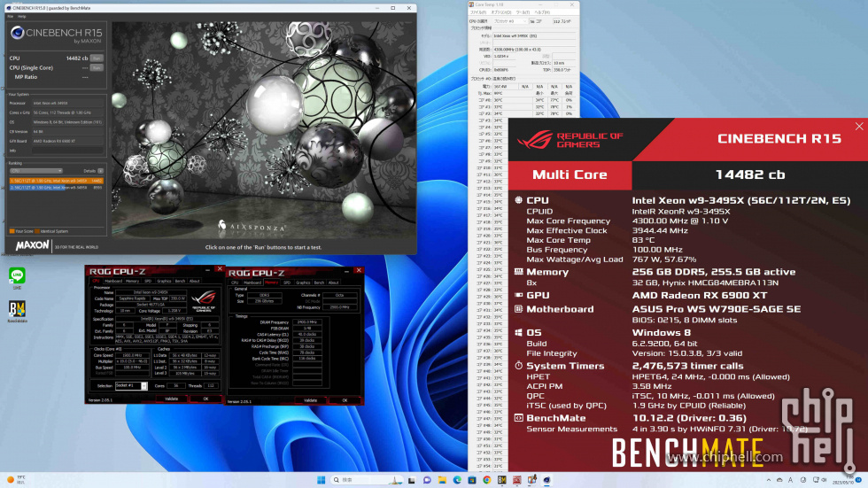The image size is (868, 488).
Task: Switch to the Cinebench taskbar icon
Action: pos(546,480)
